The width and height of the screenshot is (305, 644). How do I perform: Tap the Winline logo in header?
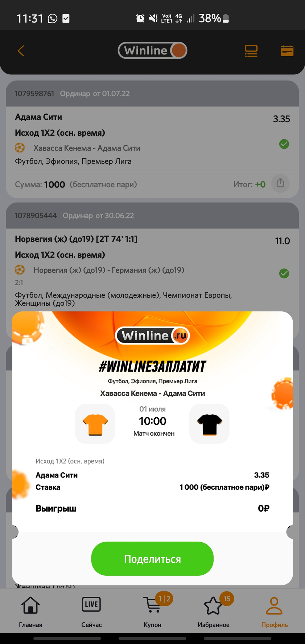[x=152, y=50]
